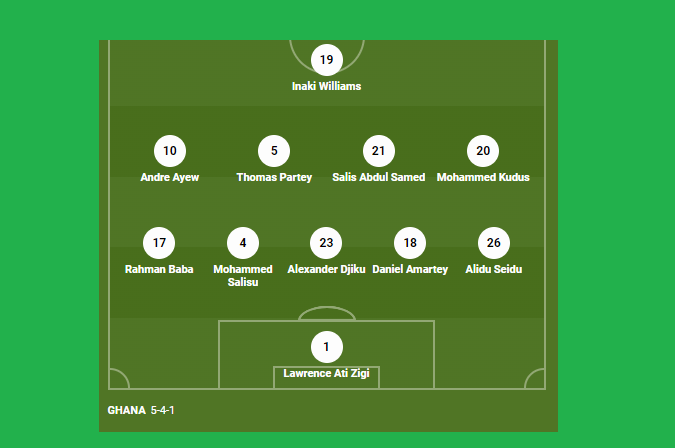675x448 pixels.
Task: Click the number 5 player badge
Action: tap(274, 151)
